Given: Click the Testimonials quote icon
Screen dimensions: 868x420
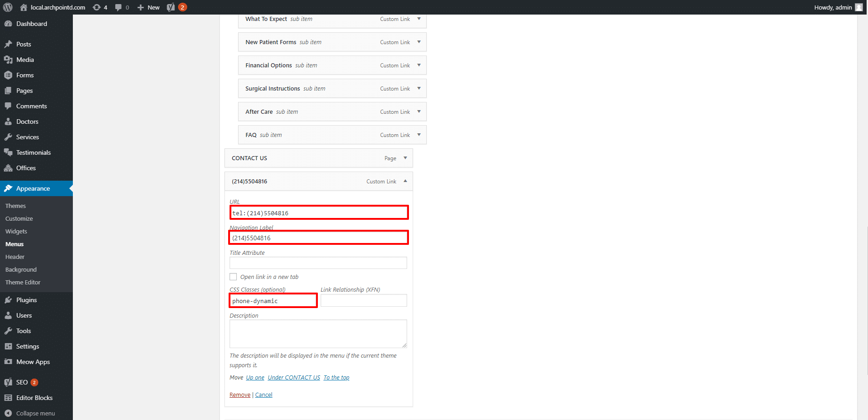Looking at the screenshot, I should click(8, 152).
